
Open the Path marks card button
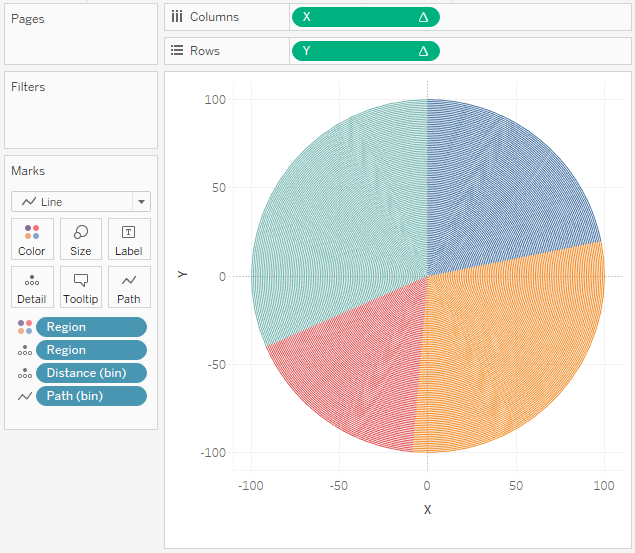(129, 287)
